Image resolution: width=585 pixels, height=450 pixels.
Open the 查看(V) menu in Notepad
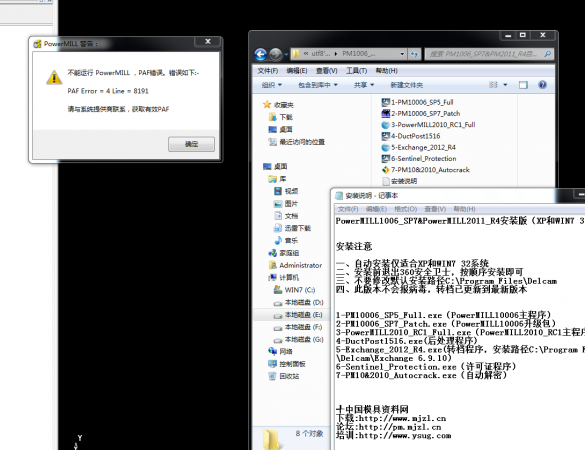pyautogui.click(x=435, y=209)
